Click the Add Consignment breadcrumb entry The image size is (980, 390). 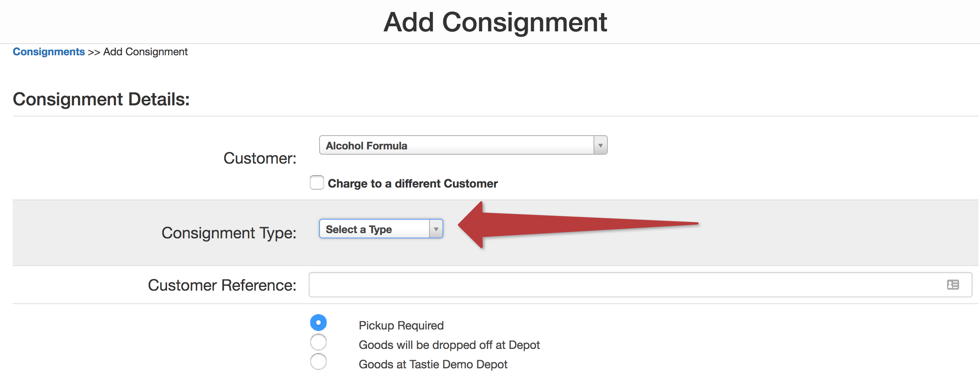click(x=145, y=52)
